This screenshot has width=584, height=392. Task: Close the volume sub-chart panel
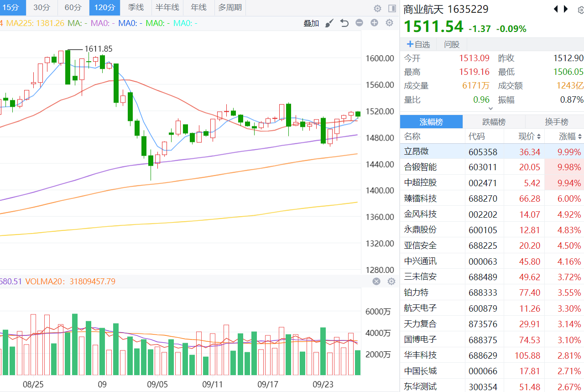(x=376, y=282)
